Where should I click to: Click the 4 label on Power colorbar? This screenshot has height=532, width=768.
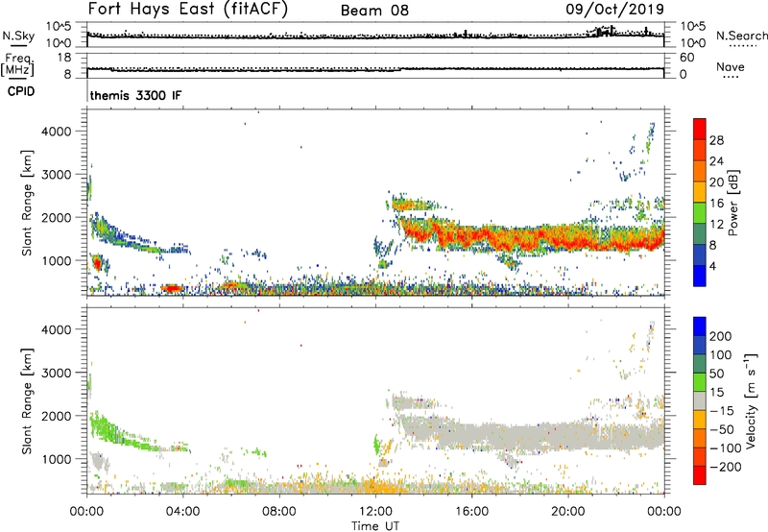pyautogui.click(x=712, y=266)
